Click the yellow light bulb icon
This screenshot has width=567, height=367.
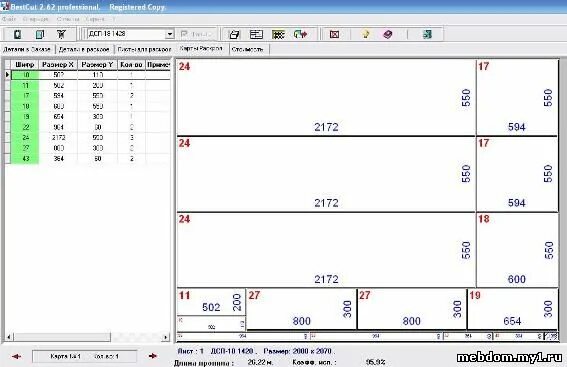click(366, 34)
